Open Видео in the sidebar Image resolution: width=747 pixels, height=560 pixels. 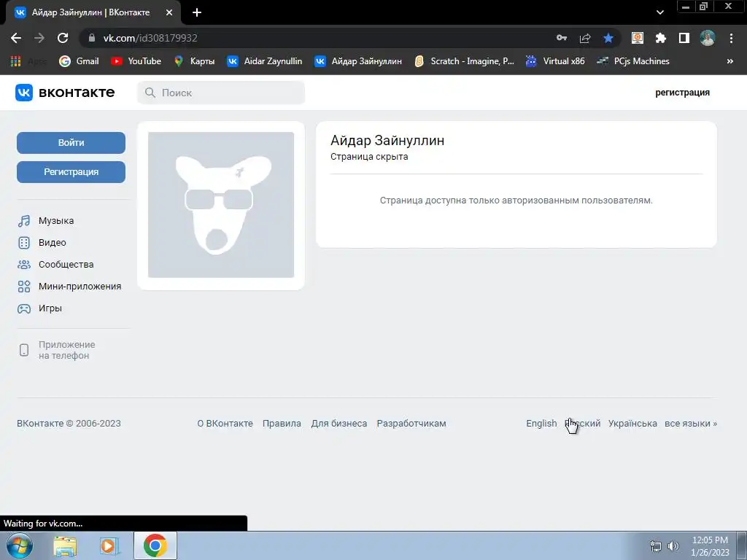(x=42, y=242)
